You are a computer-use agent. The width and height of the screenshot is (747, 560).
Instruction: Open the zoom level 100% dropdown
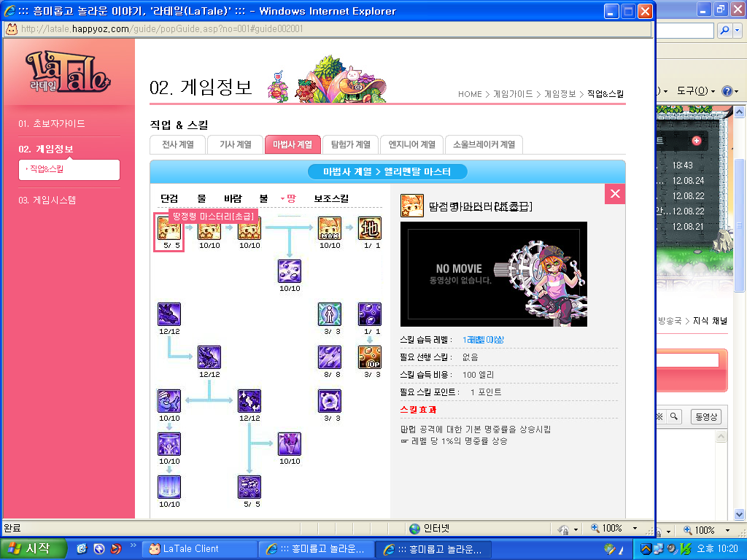click(x=635, y=529)
